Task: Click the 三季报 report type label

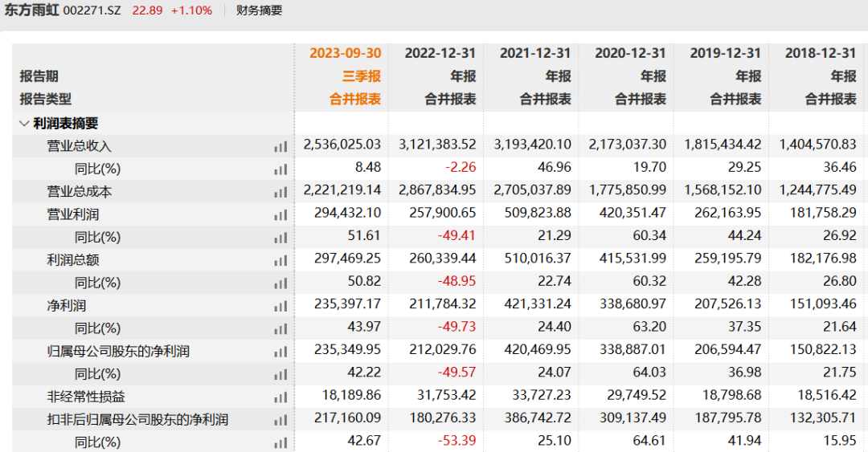Action: (x=361, y=76)
